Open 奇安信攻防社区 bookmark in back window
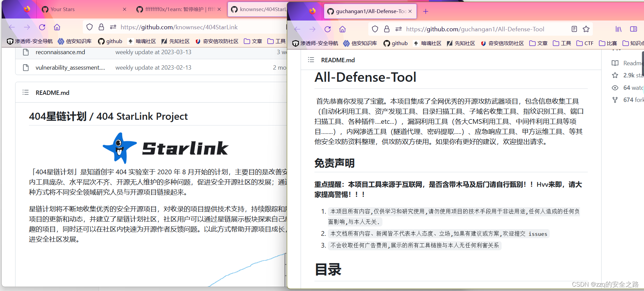This screenshot has width=644, height=291. point(217,41)
